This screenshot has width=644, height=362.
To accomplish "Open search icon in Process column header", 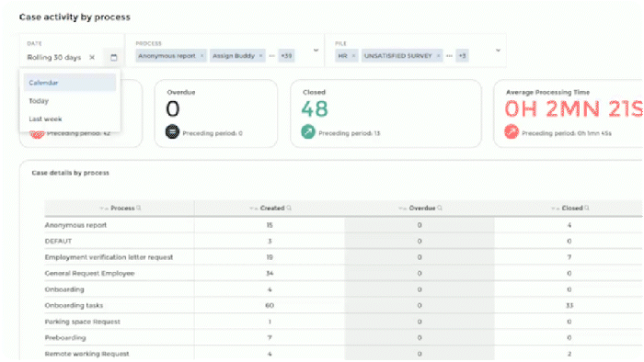I will click(x=139, y=208).
